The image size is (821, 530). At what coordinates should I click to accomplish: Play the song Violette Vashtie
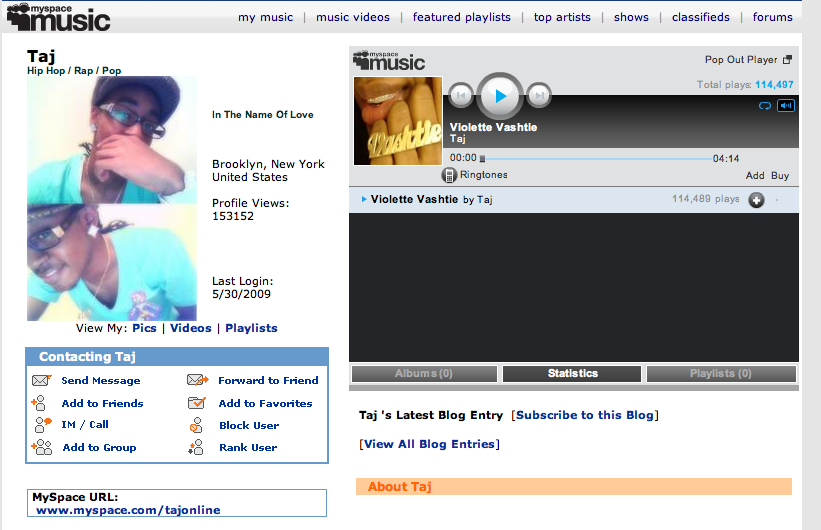click(x=500, y=96)
